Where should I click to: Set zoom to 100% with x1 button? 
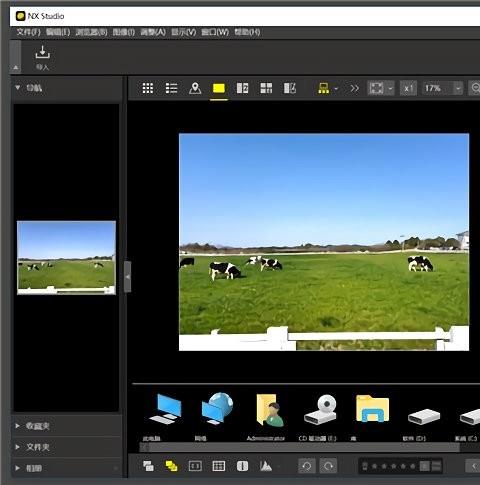click(408, 89)
